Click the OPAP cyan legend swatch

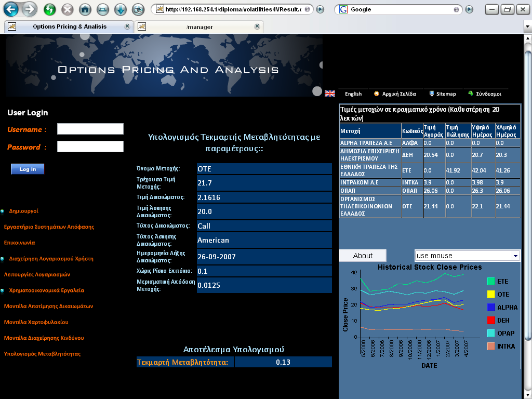pos(491,333)
